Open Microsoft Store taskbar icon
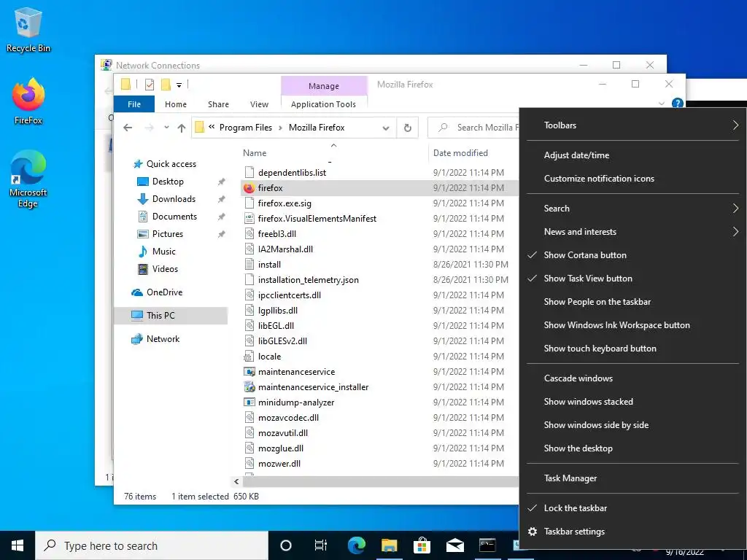Viewport: 747px width, 560px height. [x=422, y=545]
